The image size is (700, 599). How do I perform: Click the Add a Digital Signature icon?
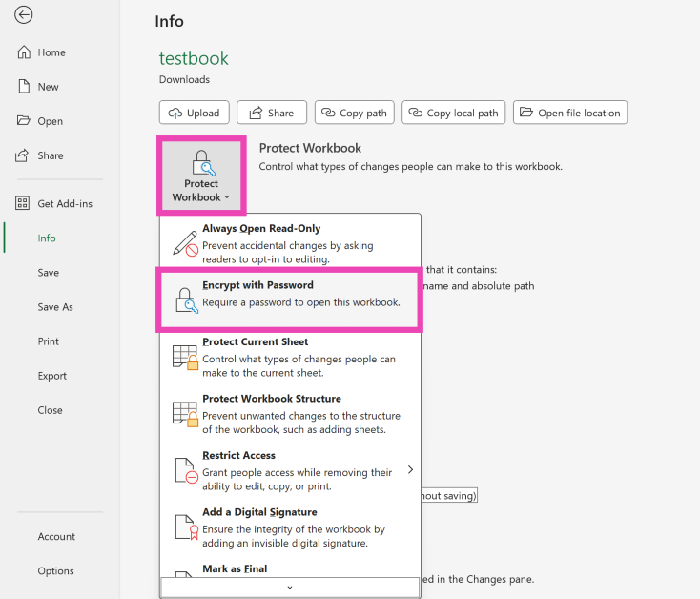click(185, 527)
